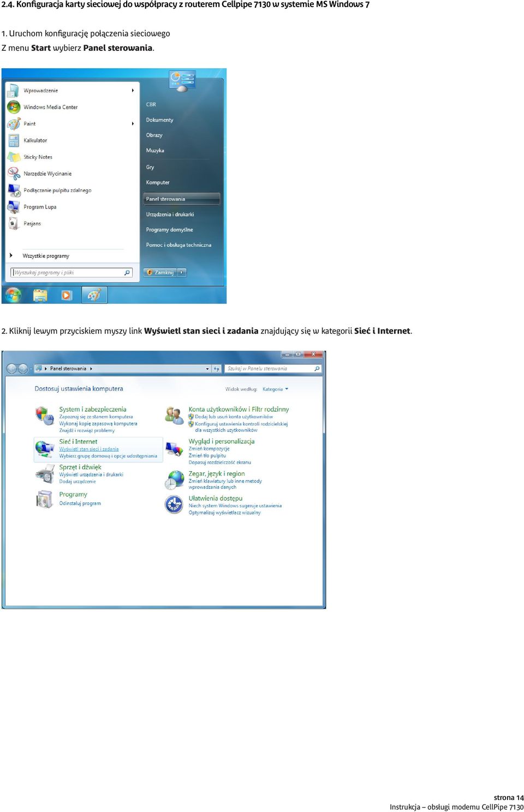This screenshot has width=524, height=812.
Task: Open Dokumenty in Start menu
Action: [x=159, y=120]
